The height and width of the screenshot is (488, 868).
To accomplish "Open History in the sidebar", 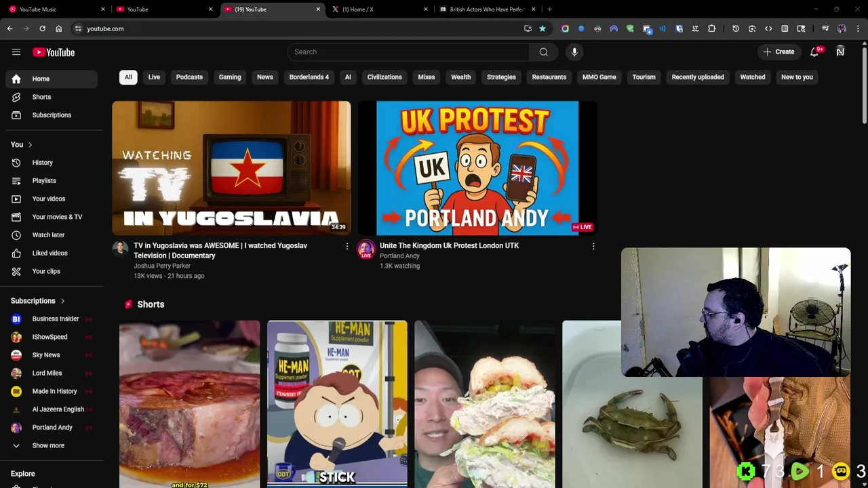I will pos(52,163).
